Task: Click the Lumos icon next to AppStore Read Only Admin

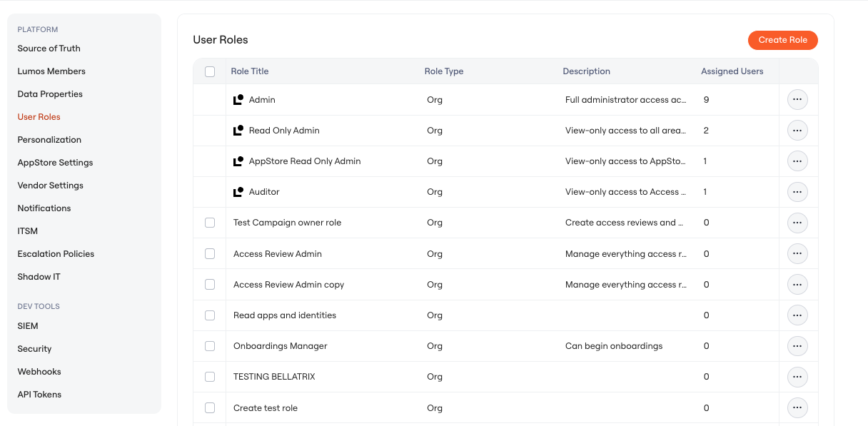Action: [238, 161]
